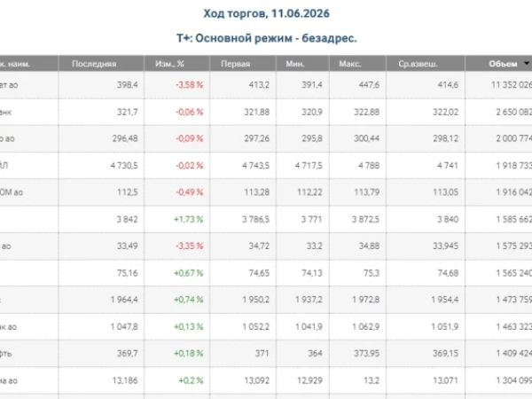
Task: Open the row with last price 398,4
Action: (x=266, y=85)
